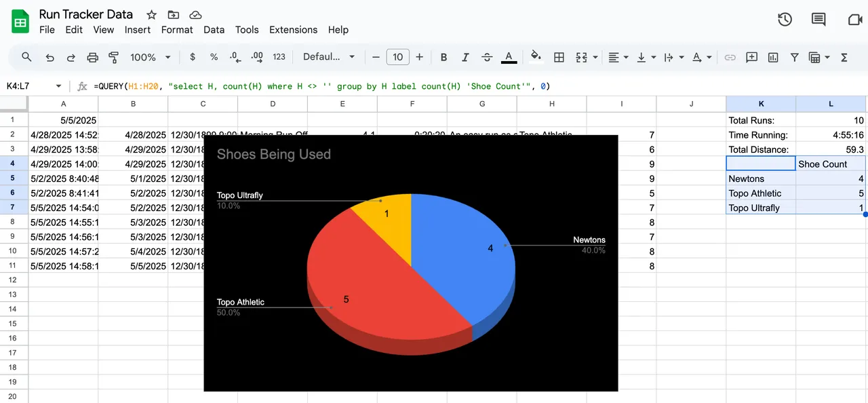
Task: Apply strikethrough formatting
Action: pyautogui.click(x=487, y=57)
